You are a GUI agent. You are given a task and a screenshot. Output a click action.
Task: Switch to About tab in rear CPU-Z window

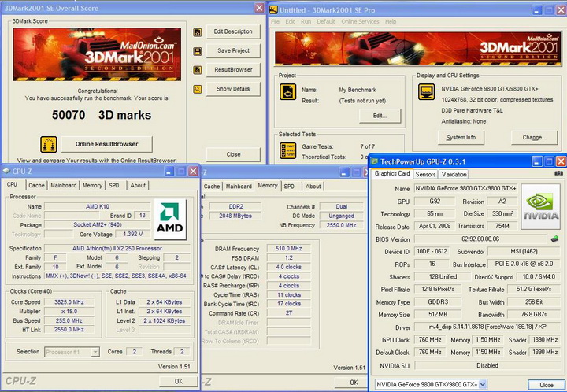(x=313, y=187)
